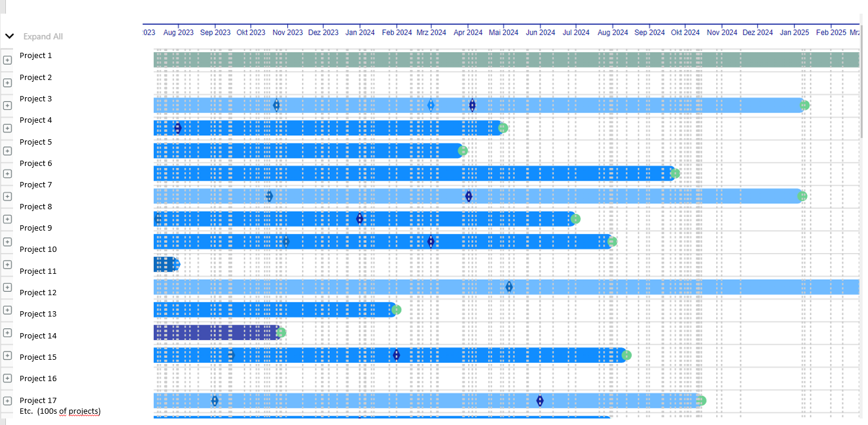Viewport: 868px width, 425px height.
Task: Select the Project 9 label
Action: coord(36,228)
